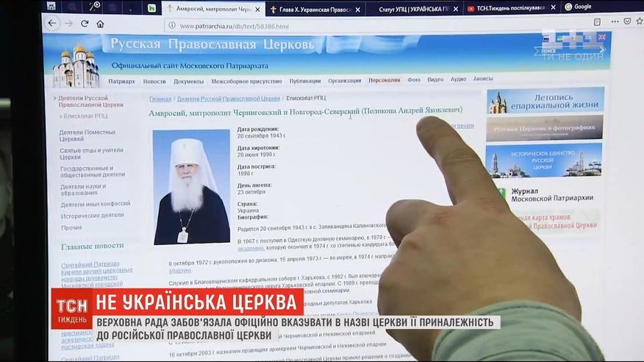The image size is (644, 362).
Task: Open the browser home page icon
Action: pyautogui.click(x=100, y=24)
